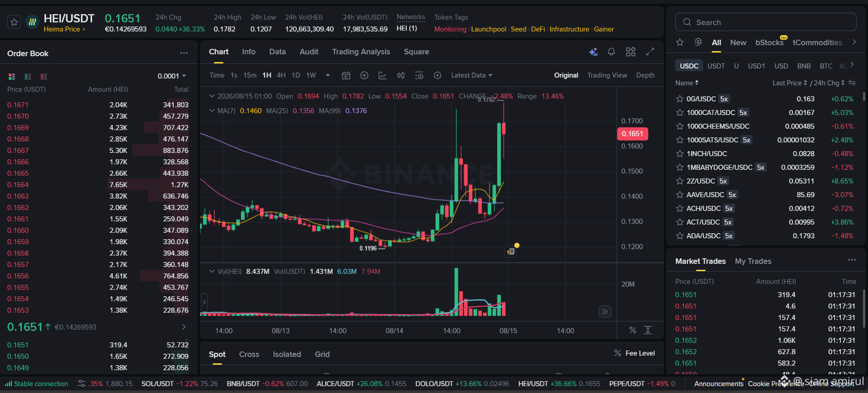This screenshot has width=868, height=393.
Task: Switch chart mode to Original
Action: tap(566, 75)
